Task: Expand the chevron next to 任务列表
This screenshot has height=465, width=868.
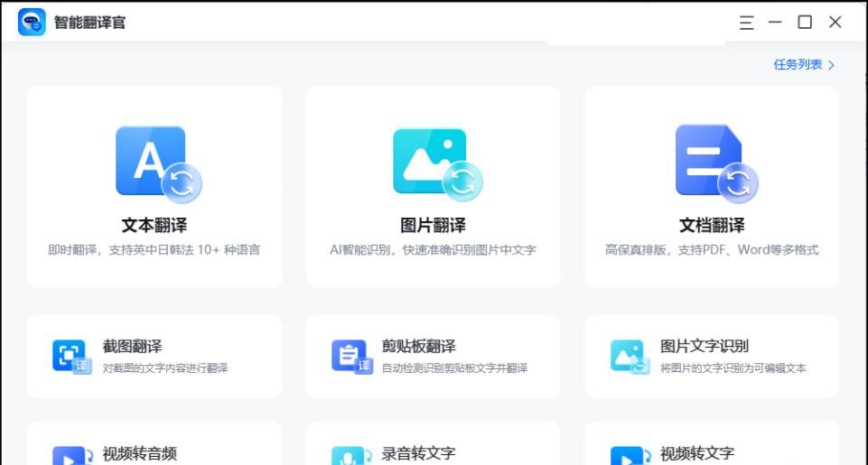Action: click(831, 65)
